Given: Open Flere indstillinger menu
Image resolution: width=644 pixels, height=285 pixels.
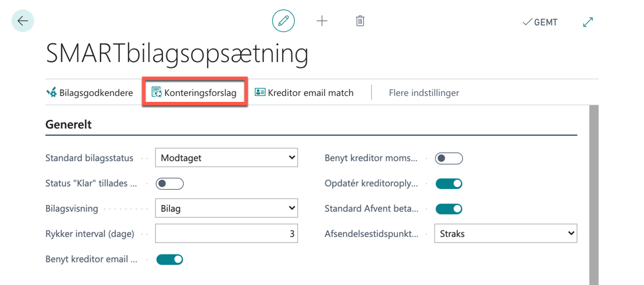Looking at the screenshot, I should point(424,93).
